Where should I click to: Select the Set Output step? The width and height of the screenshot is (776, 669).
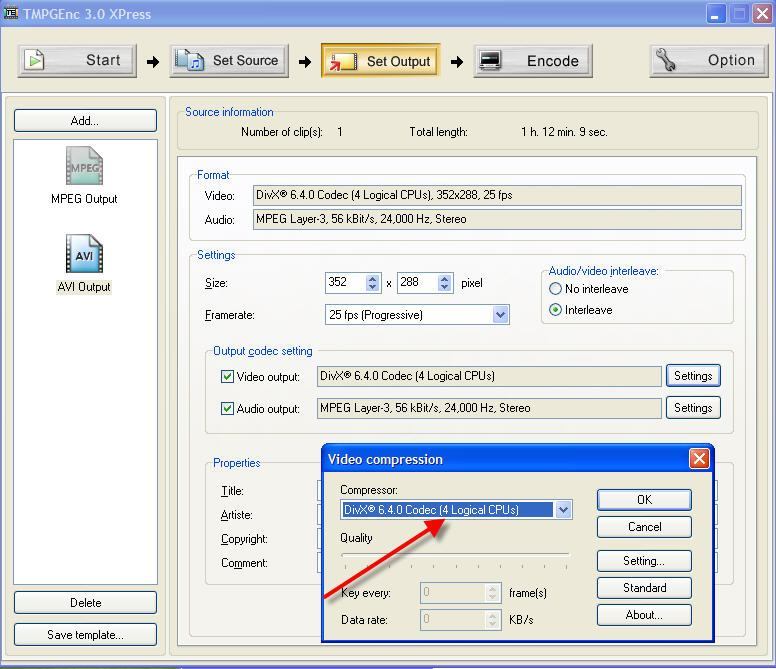381,60
